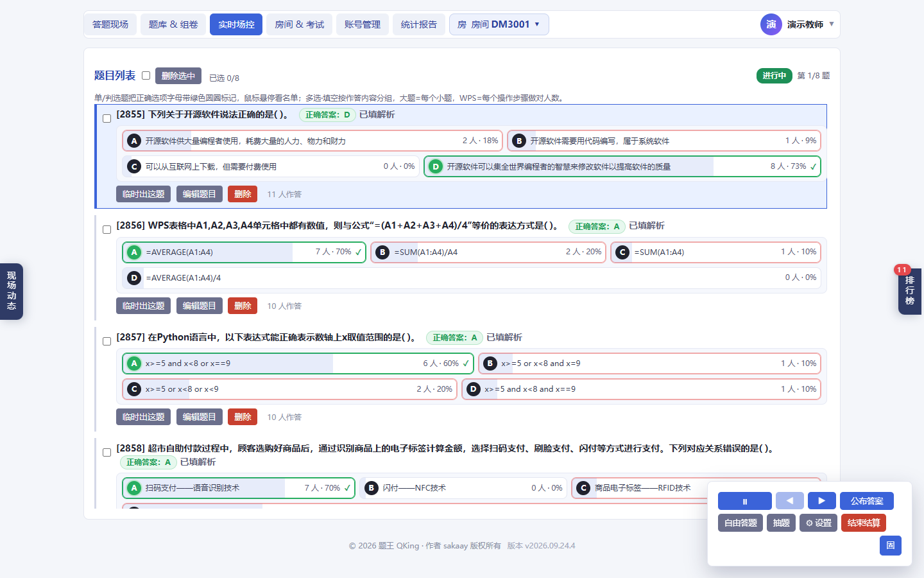The height and width of the screenshot is (578, 924).
Task: Click the C badge beside =SUM(A1:A4)
Action: tap(622, 252)
